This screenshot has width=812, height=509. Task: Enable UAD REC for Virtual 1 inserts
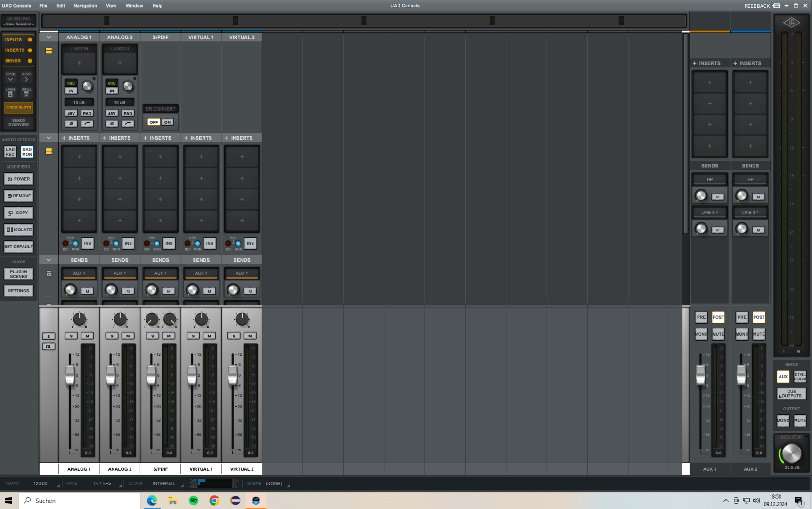tap(187, 243)
